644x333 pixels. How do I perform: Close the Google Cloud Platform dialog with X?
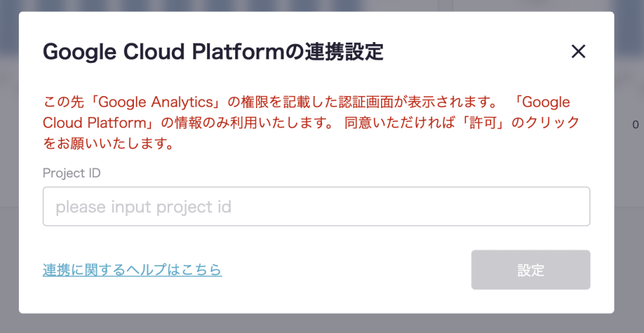578,52
